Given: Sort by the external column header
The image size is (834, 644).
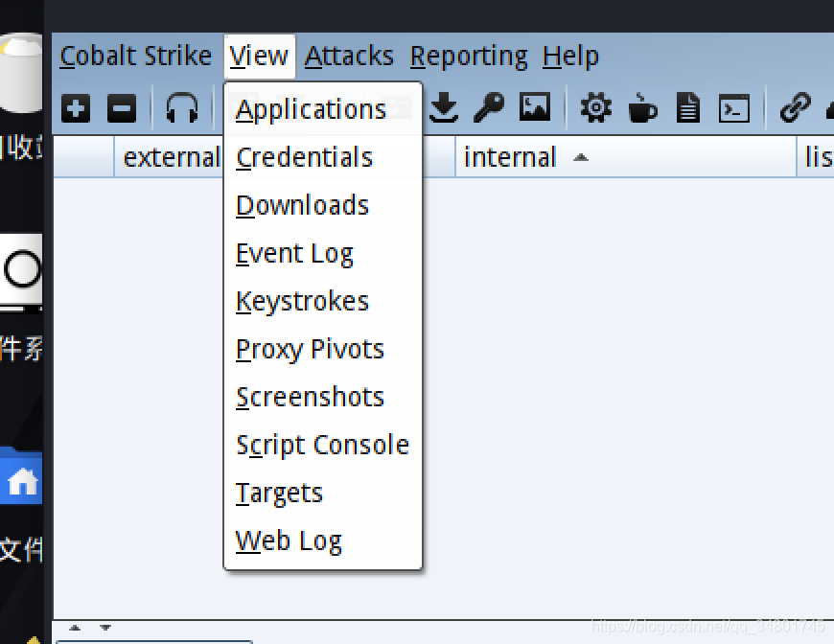Looking at the screenshot, I should coord(172,157).
